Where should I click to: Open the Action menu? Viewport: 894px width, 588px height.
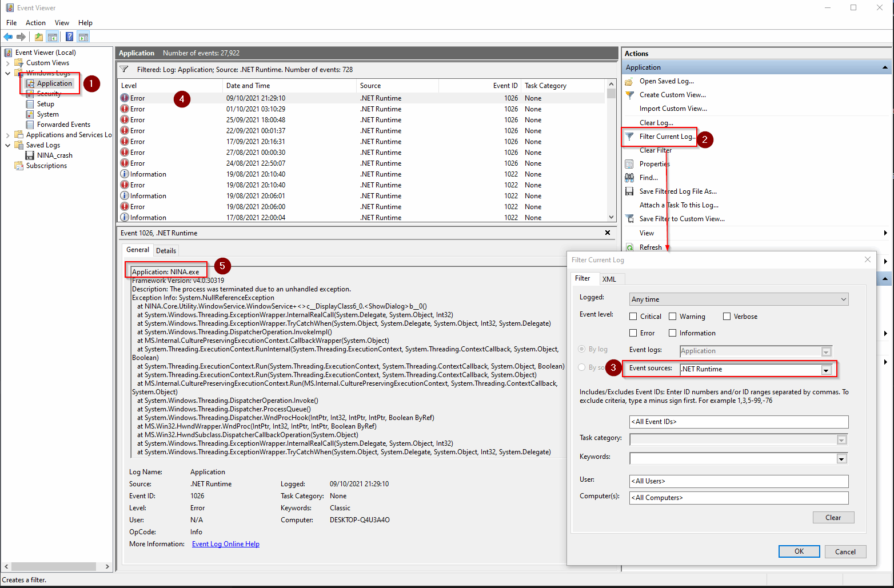coord(35,23)
